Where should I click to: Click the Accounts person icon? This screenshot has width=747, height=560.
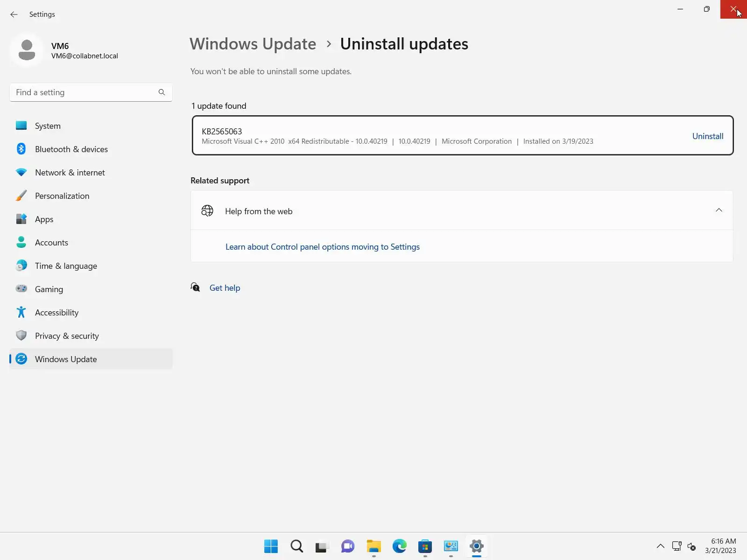point(21,242)
